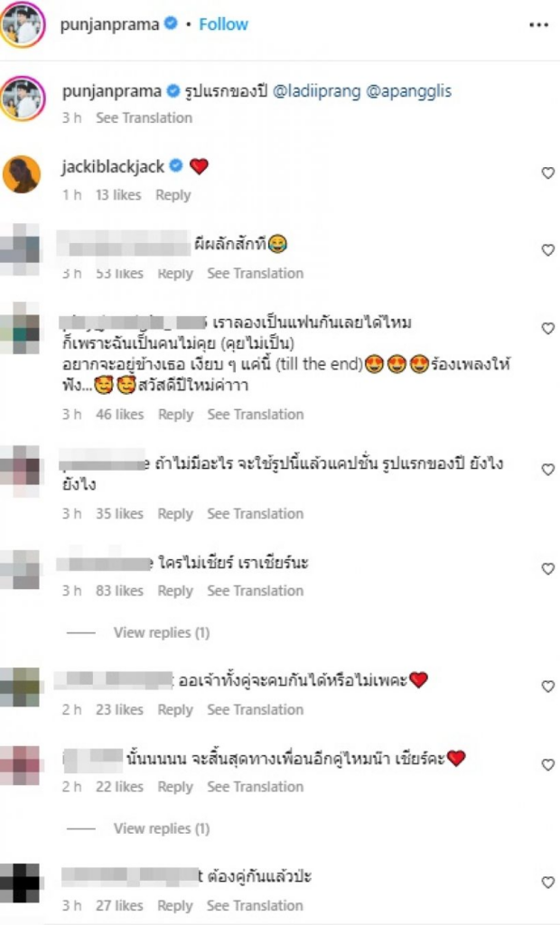Image resolution: width=560 pixels, height=925 pixels.
Task: Open jackiblackjack's profile avatar
Action: click(x=22, y=174)
